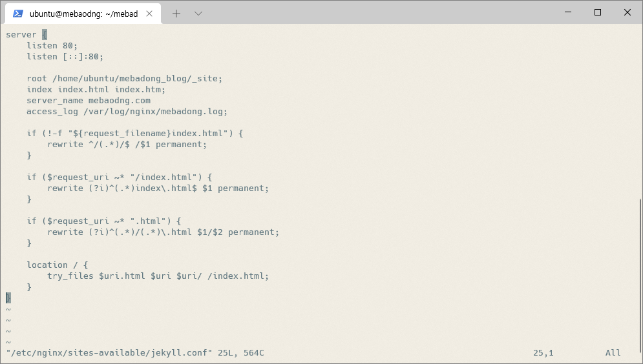Click the 'location / {' line
The width and height of the screenshot is (643, 364).
58,265
